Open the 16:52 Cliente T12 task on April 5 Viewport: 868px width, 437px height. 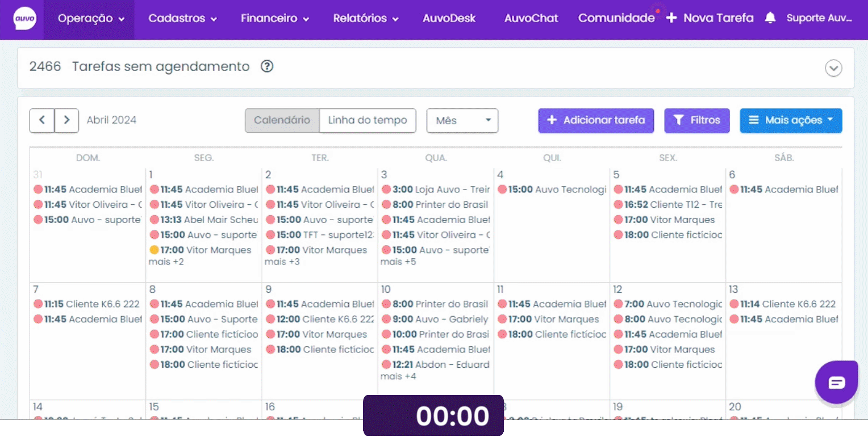(668, 204)
